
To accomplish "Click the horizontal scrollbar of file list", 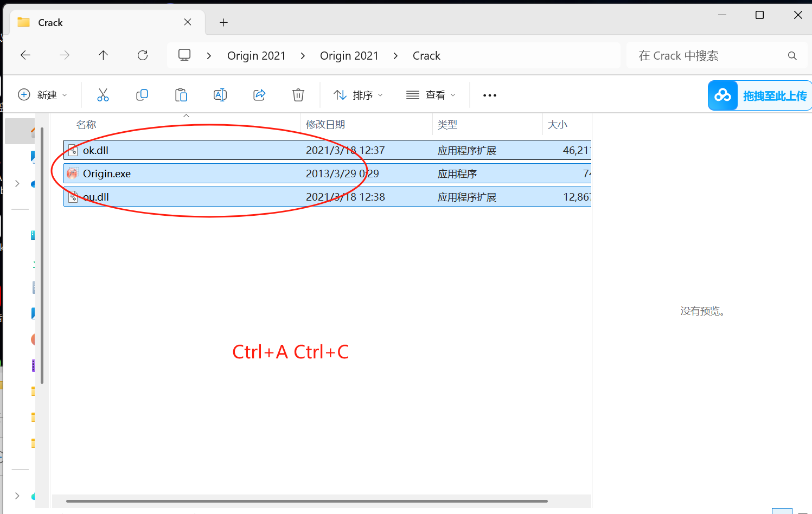I will 306,501.
